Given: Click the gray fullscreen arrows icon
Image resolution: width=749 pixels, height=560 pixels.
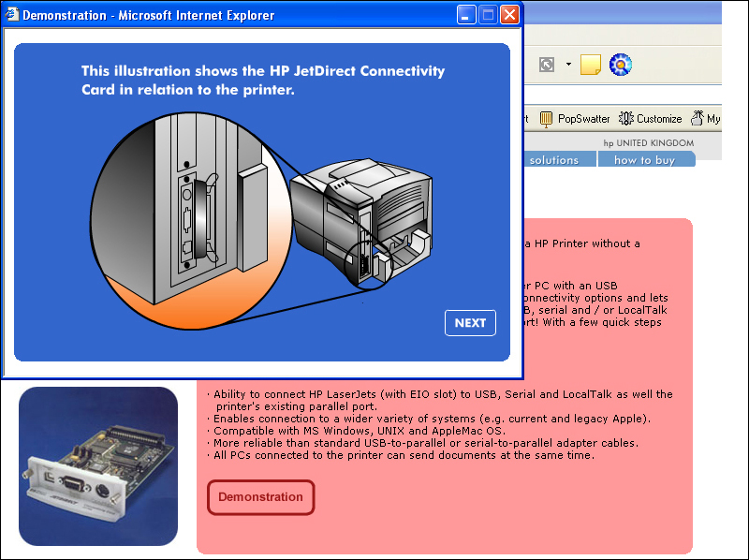Looking at the screenshot, I should (x=547, y=65).
